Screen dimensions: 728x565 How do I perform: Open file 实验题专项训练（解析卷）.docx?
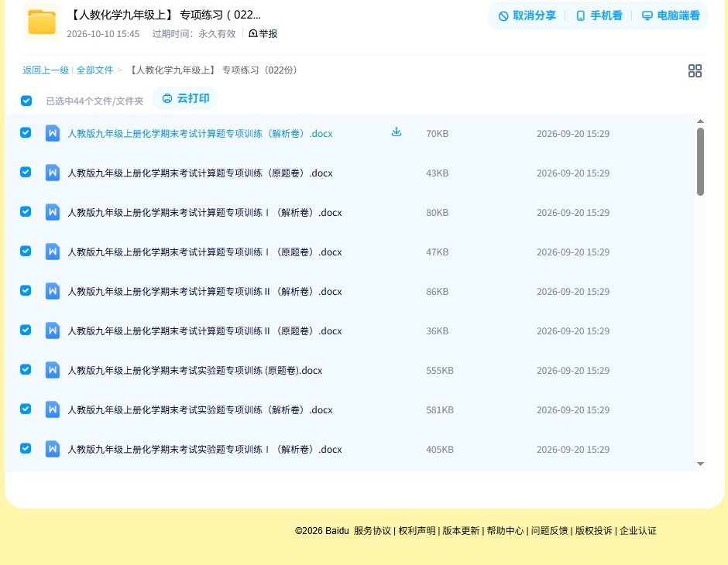200,409
